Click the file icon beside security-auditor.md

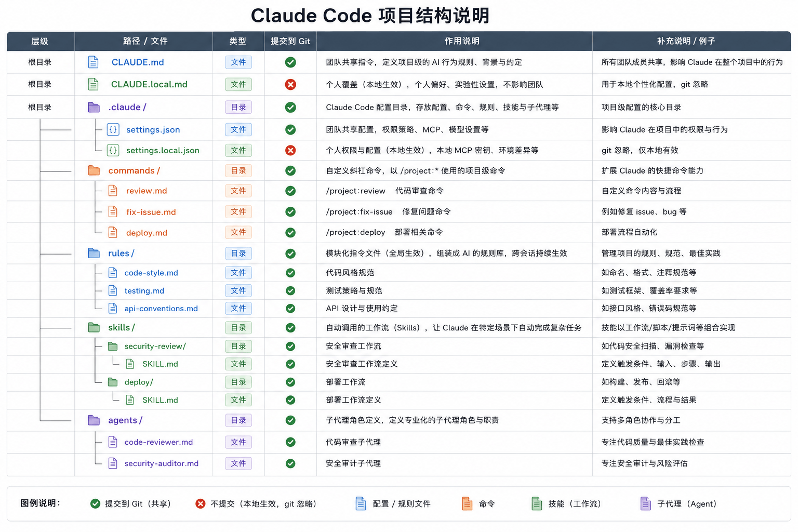pos(113,463)
